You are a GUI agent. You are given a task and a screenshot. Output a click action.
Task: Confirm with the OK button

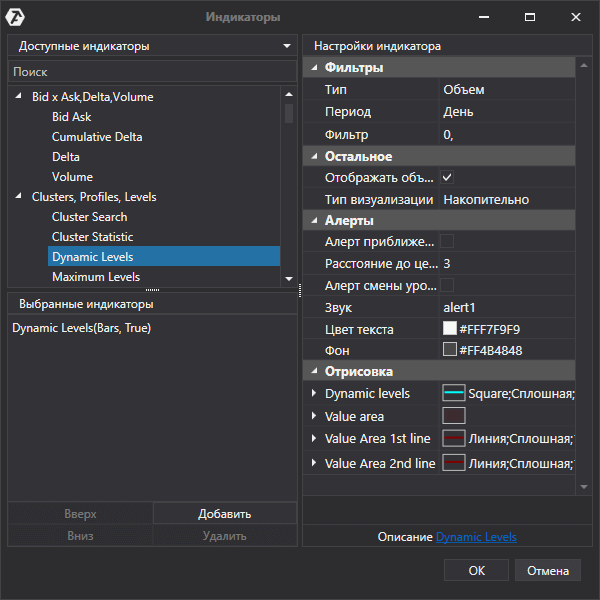pyautogui.click(x=476, y=570)
